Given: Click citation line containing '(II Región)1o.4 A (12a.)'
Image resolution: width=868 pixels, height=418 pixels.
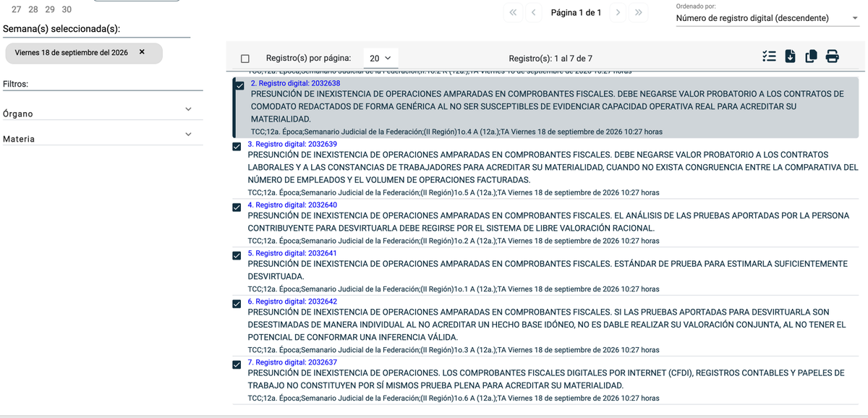Looking at the screenshot, I should [456, 132].
